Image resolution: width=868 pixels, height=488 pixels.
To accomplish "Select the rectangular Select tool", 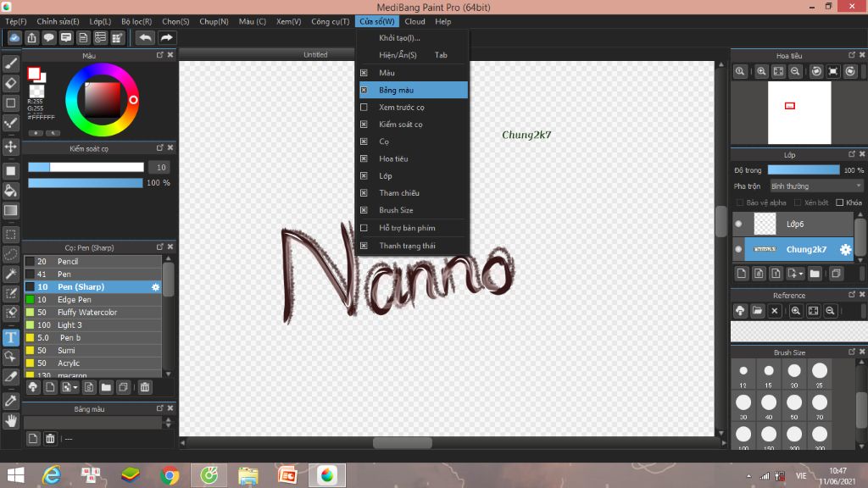I will pyautogui.click(x=10, y=235).
